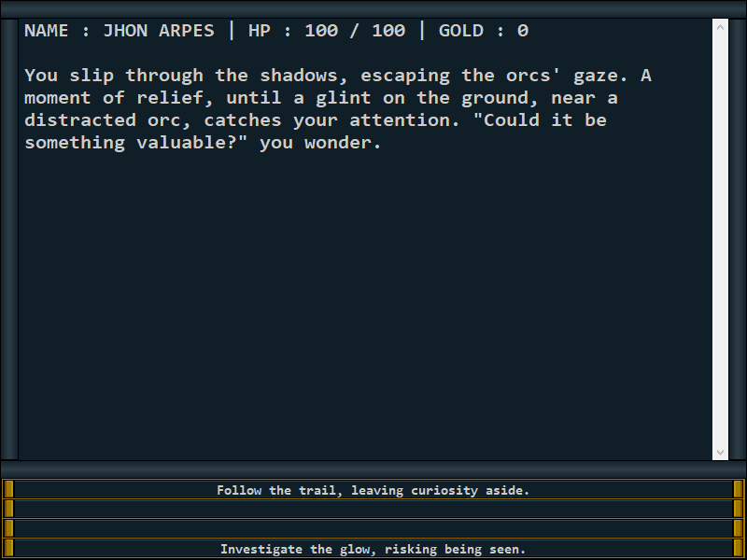Image resolution: width=747 pixels, height=560 pixels.
Task: Click right gold cap of second blank choice row
Action: coord(738,509)
